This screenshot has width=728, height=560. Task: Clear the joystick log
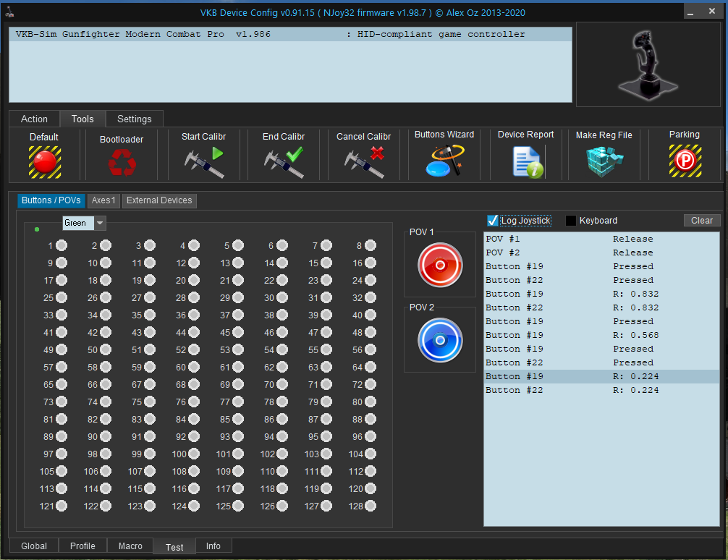click(x=701, y=221)
